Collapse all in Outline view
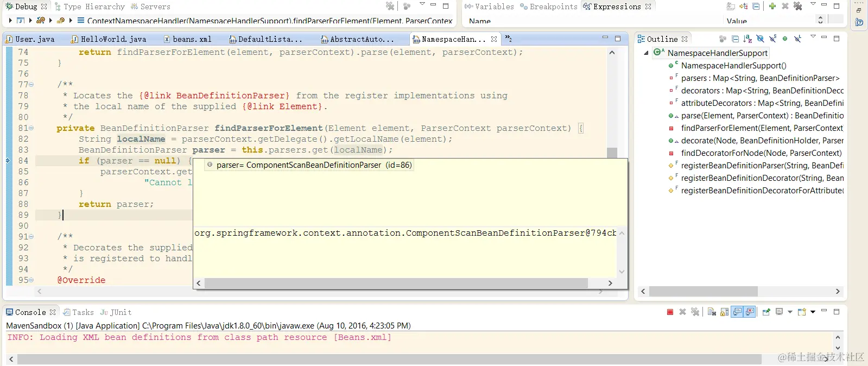Viewport: 868px width, 366px height. (x=735, y=39)
